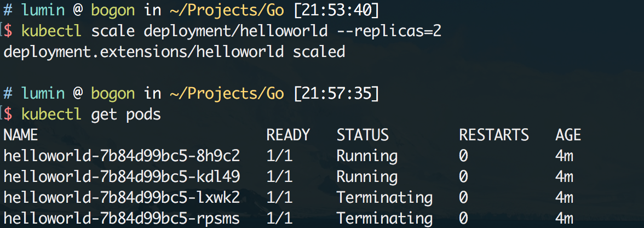Viewport: 644px width, 228px height.
Task: Place cursor on 'kubectl get pods' command
Action: pos(91,114)
